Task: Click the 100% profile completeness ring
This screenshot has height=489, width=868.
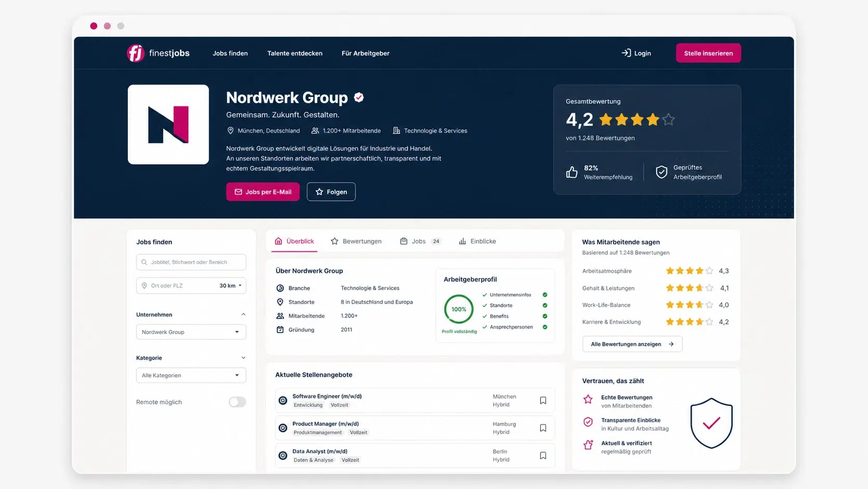Action: point(459,309)
